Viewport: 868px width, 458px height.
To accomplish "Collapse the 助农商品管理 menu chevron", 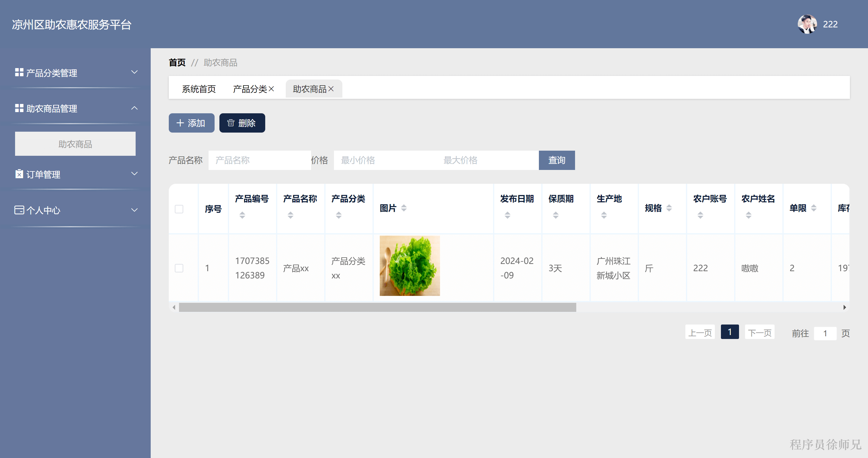I will click(134, 108).
